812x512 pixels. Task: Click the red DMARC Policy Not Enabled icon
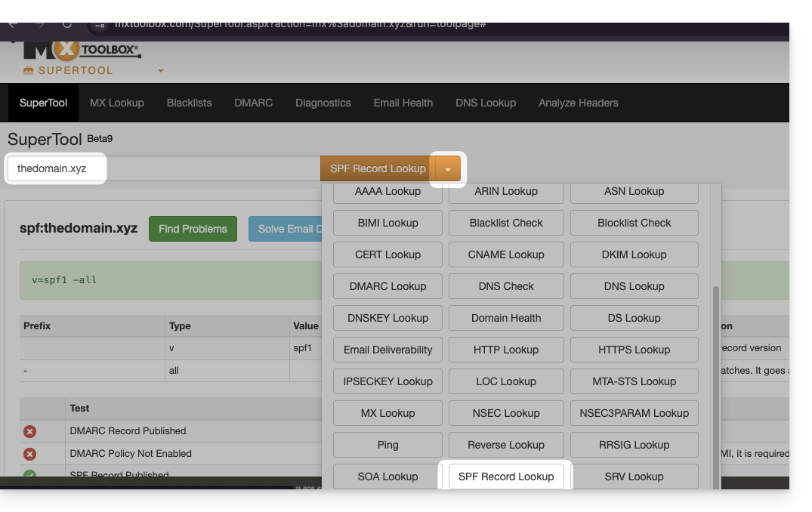pos(29,454)
